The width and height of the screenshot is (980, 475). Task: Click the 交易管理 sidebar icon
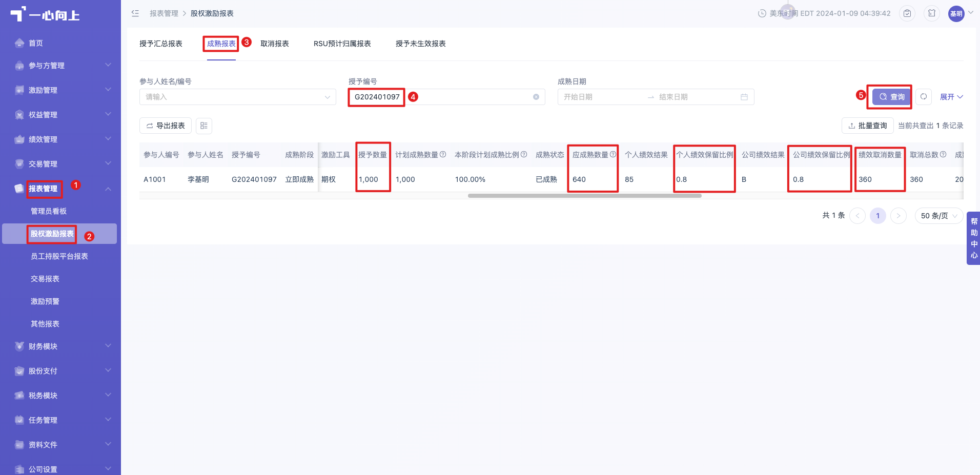click(x=19, y=164)
